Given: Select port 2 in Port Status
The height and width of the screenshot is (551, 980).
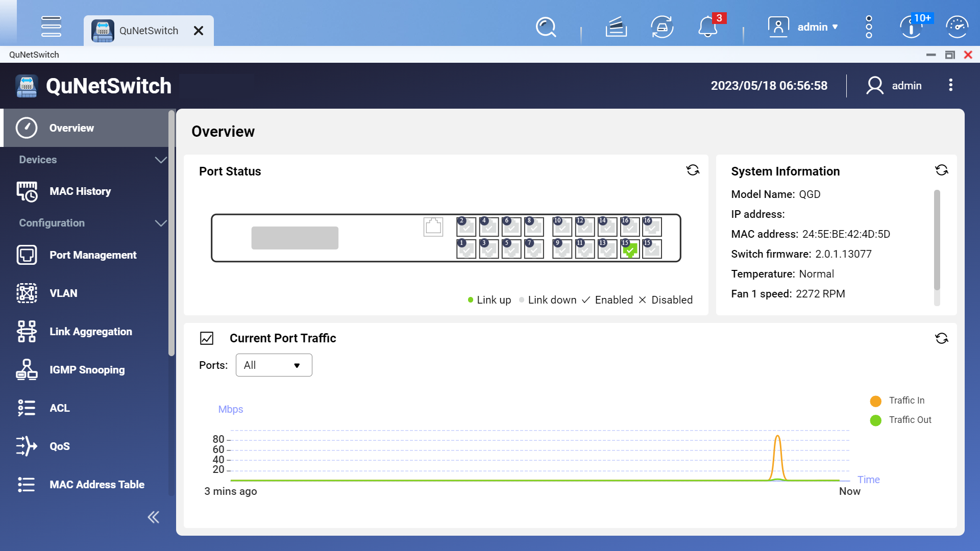Looking at the screenshot, I should pos(466,227).
